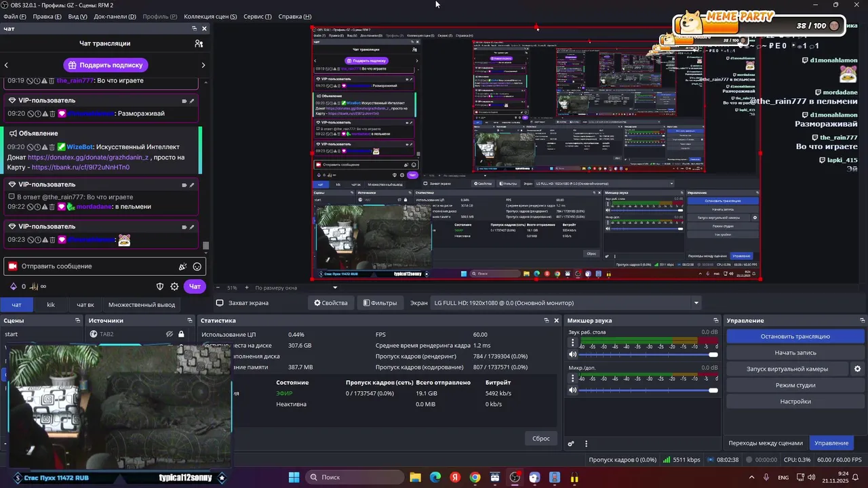
Task: Open virtual camera settings gear
Action: pos(857,369)
